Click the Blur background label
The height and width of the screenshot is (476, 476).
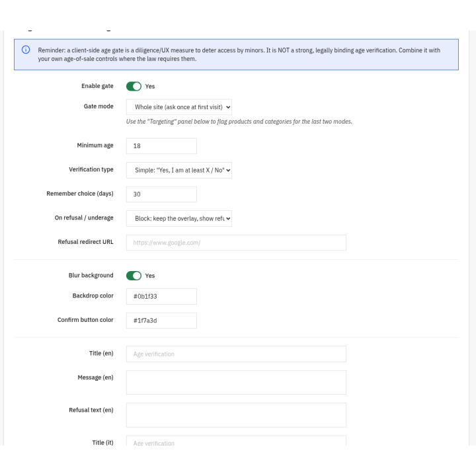pyautogui.click(x=91, y=275)
